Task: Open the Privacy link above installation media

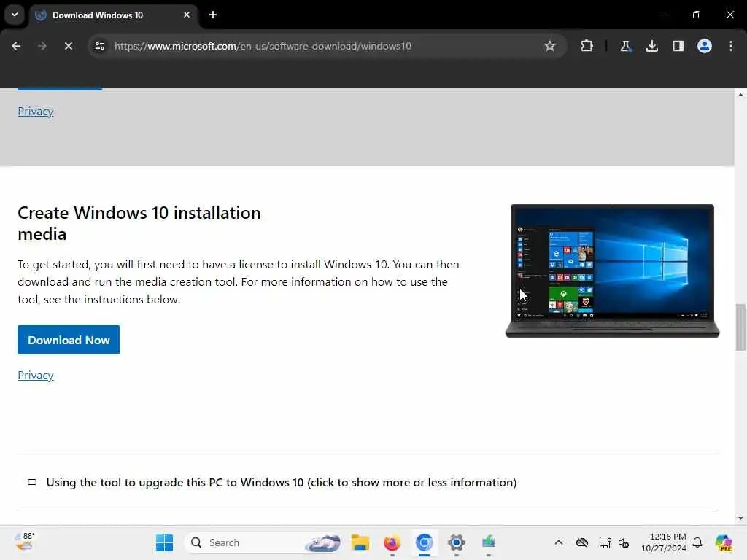Action: 36,112
